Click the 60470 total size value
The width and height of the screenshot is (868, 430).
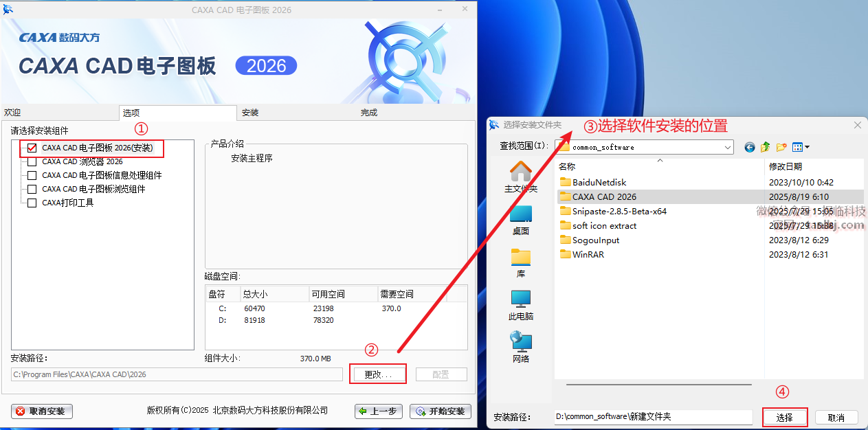[254, 308]
